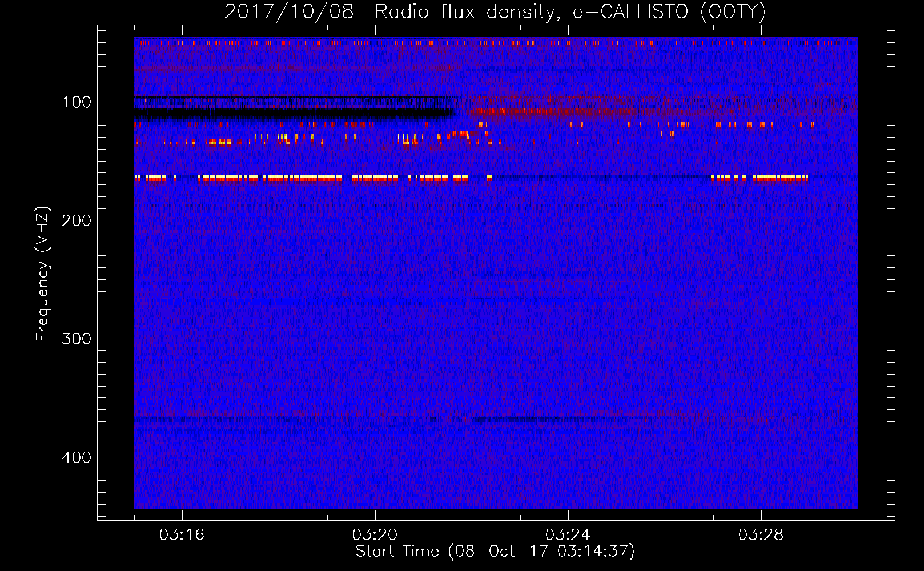Click the 400 frequency tick label
Screen dimensions: 924x571
[77, 457]
